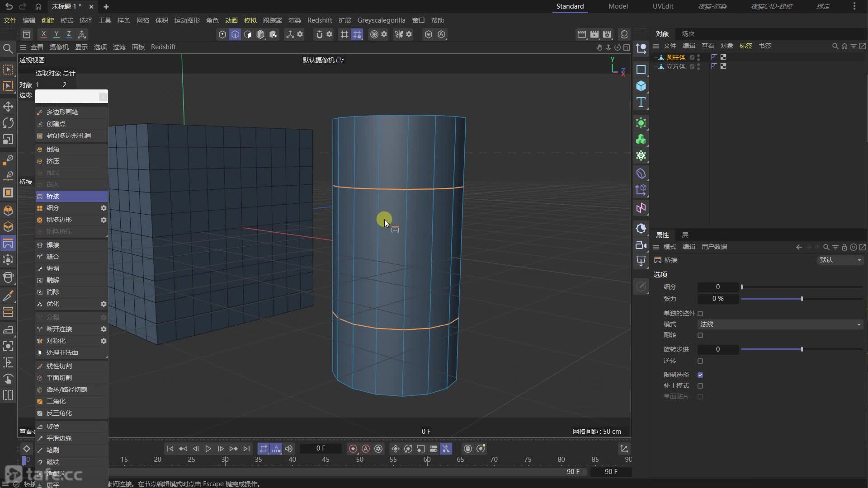Switch to the Model layout tab

(x=618, y=6)
